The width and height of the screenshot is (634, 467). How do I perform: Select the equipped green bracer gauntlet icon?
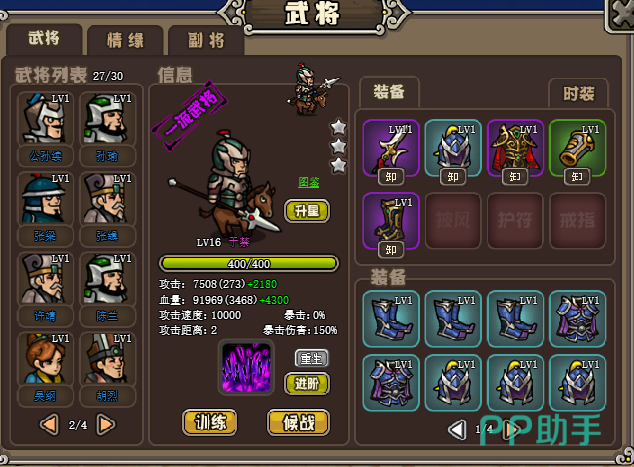click(x=577, y=148)
